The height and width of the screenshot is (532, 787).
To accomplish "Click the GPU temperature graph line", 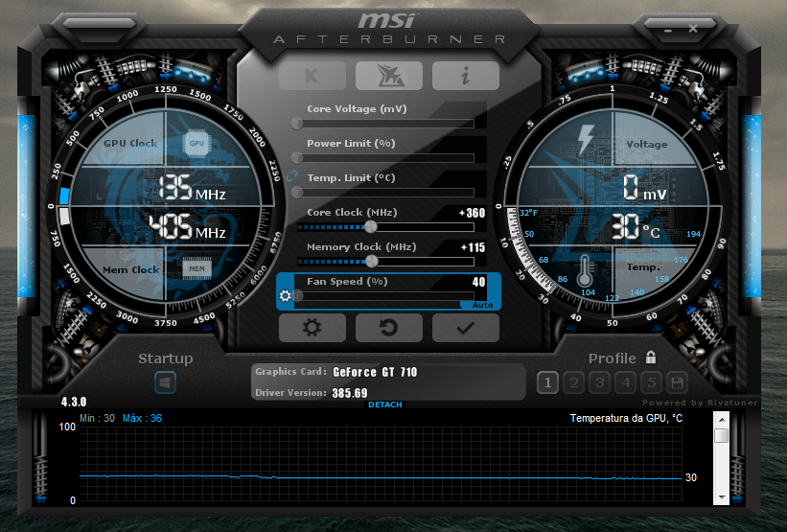I will coord(381,477).
